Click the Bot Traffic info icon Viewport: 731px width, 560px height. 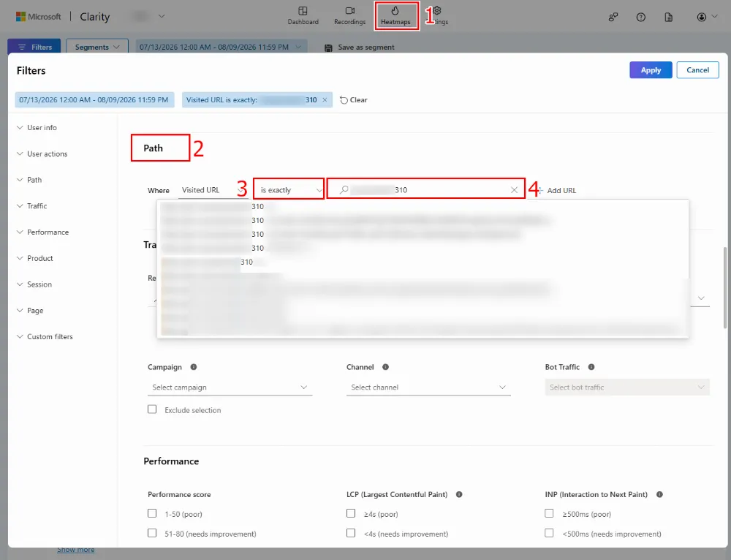click(x=591, y=367)
